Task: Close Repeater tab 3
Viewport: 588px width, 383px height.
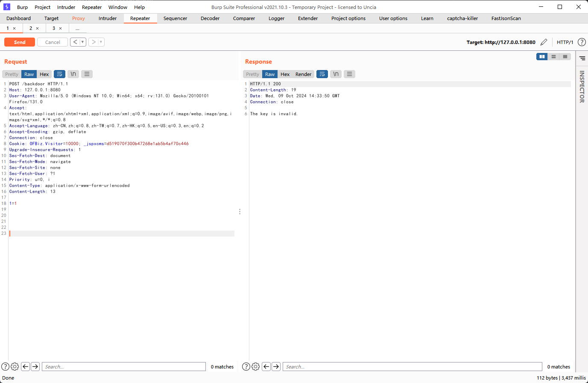Action: (x=61, y=28)
